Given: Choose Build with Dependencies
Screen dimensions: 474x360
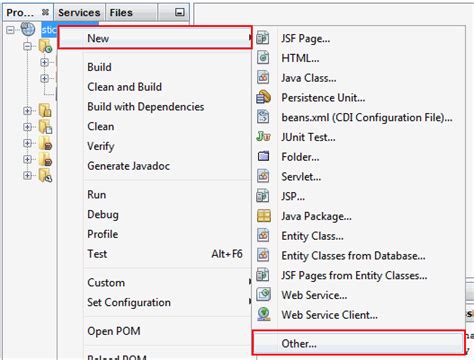Looking at the screenshot, I should 146,107.
